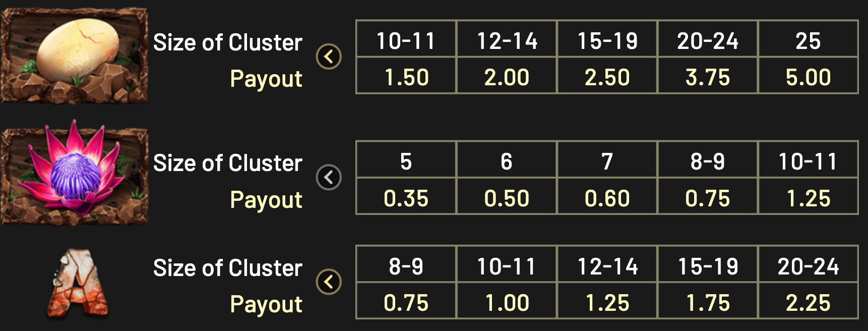Click the dinosaur egg symbol icon
This screenshot has width=868, height=331.
[75, 54]
